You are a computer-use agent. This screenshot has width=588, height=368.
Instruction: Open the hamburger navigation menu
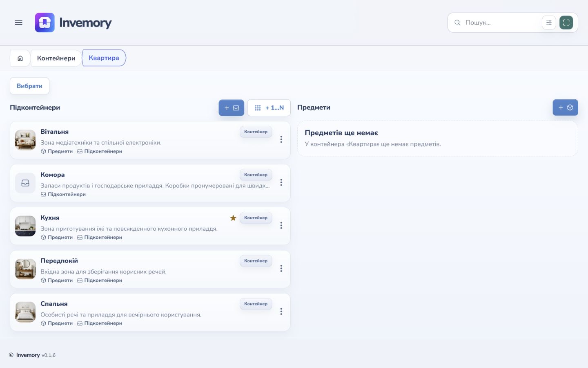click(x=18, y=22)
